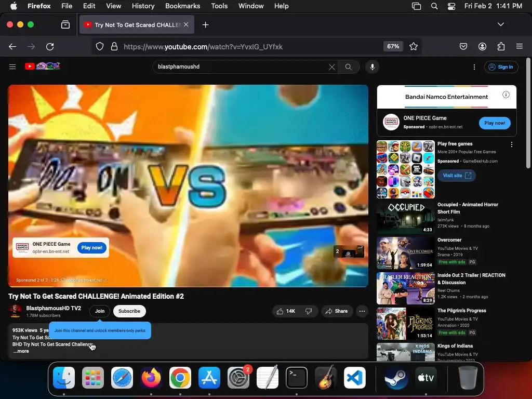Open YouTube settings three-dot menu

click(474, 67)
